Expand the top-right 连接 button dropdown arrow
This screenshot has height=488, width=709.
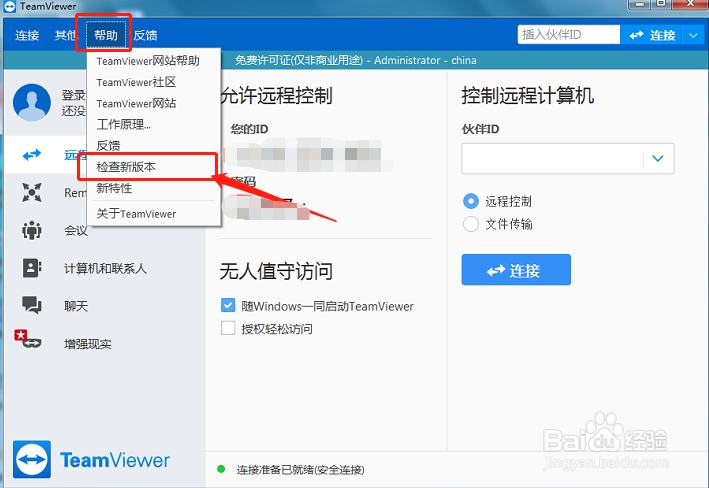coord(693,35)
